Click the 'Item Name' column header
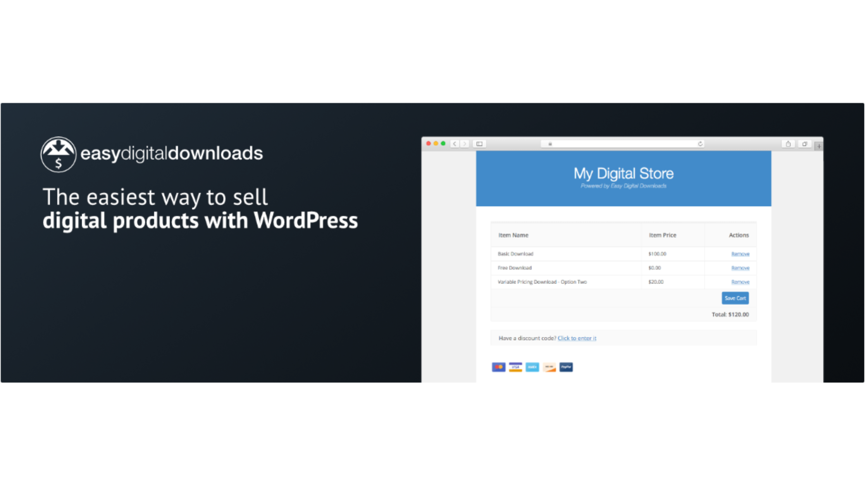Screen dimensions: 868x488 [513, 235]
